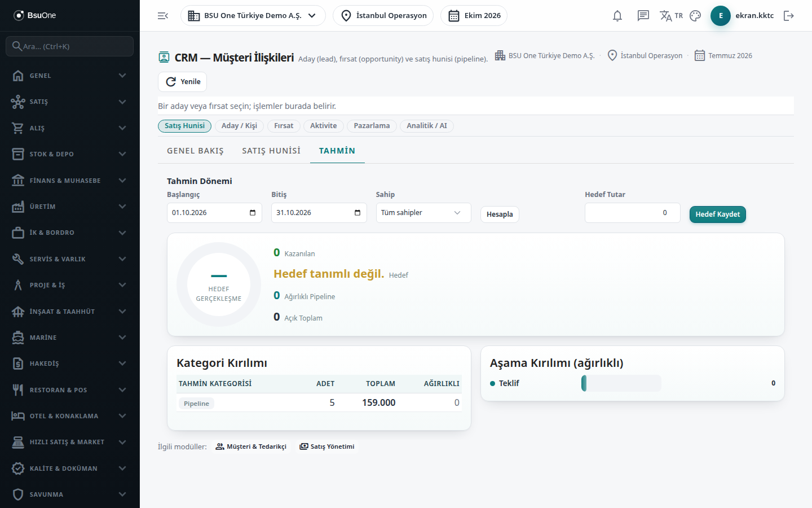Screen dimensions: 812x508
Task: Click the Üretim factory icon
Action: [18, 207]
